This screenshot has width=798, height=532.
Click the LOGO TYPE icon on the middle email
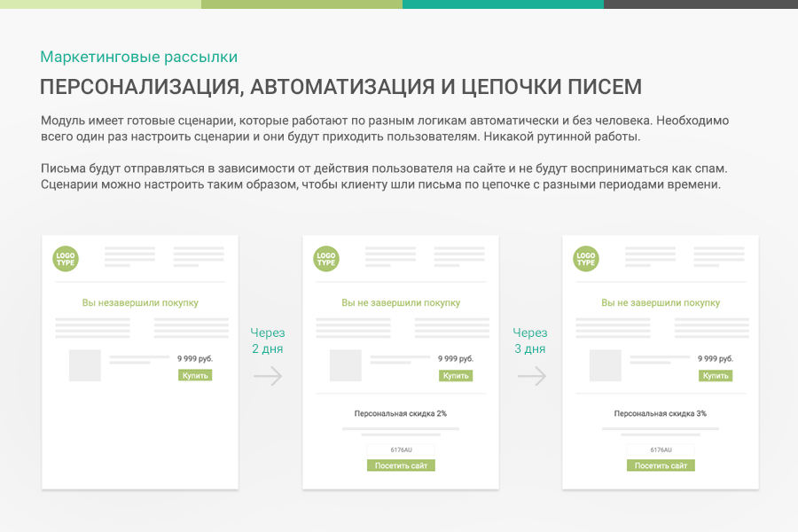[325, 258]
